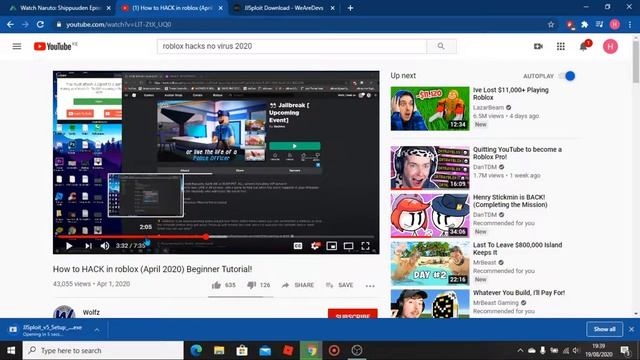This screenshot has width=640, height=360.
Task: Open the LazarBeam video thumbnail
Action: pyautogui.click(x=430, y=109)
